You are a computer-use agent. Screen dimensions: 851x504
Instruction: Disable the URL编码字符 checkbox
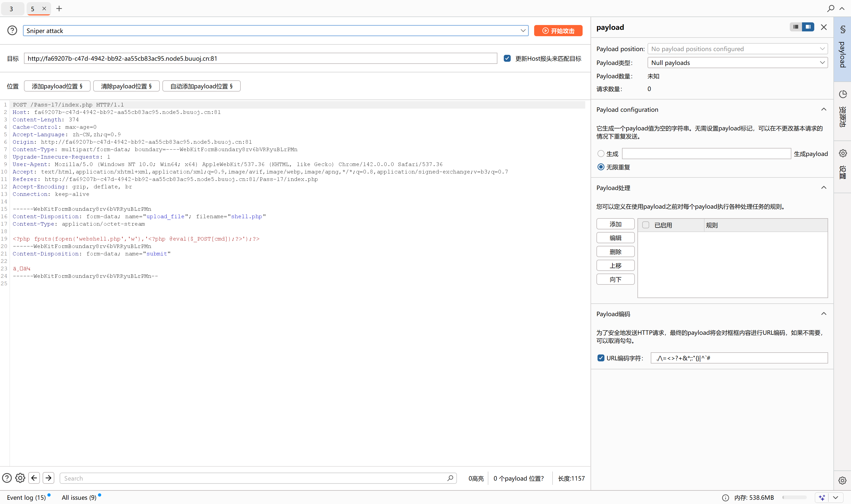click(x=601, y=358)
